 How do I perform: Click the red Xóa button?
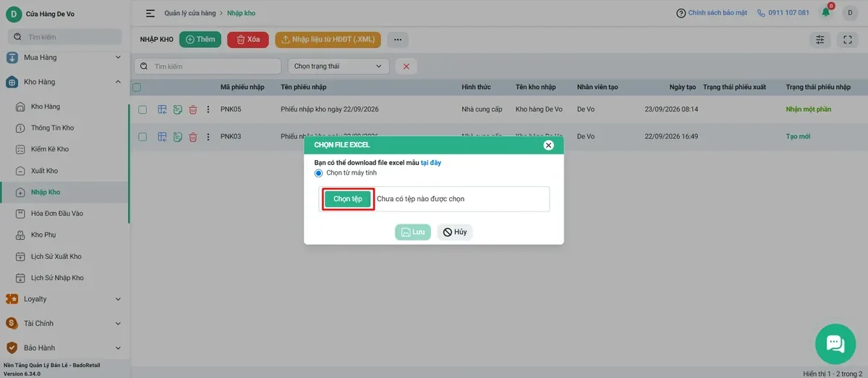(248, 40)
